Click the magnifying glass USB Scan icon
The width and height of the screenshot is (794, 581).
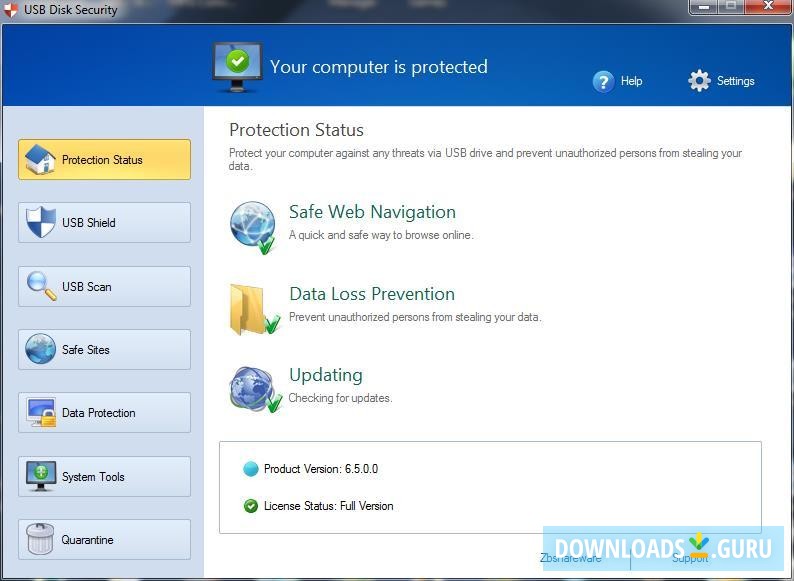click(42, 286)
